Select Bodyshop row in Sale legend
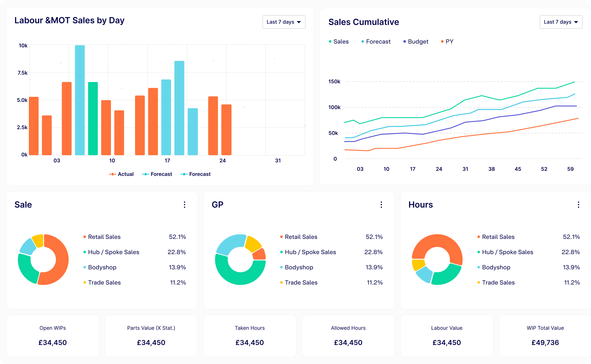 tap(102, 267)
